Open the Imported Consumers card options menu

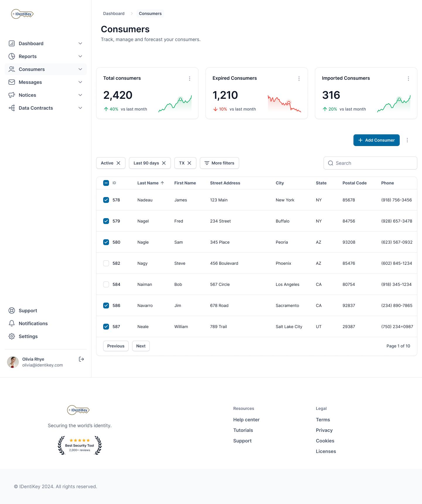(408, 79)
